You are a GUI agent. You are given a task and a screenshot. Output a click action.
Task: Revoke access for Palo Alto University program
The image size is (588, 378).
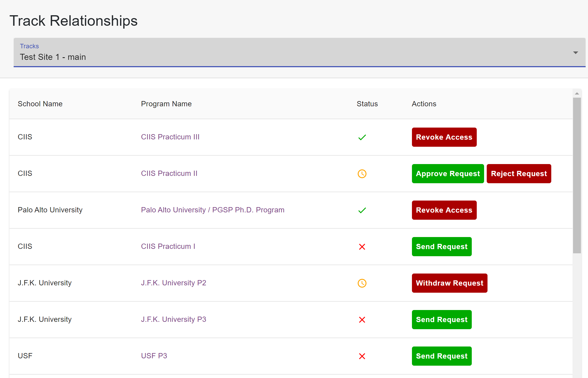pyautogui.click(x=444, y=210)
